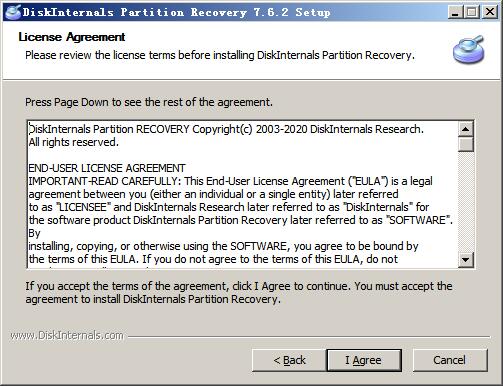503x386 pixels.
Task: Click the setup window title bar text
Action: coord(176,12)
